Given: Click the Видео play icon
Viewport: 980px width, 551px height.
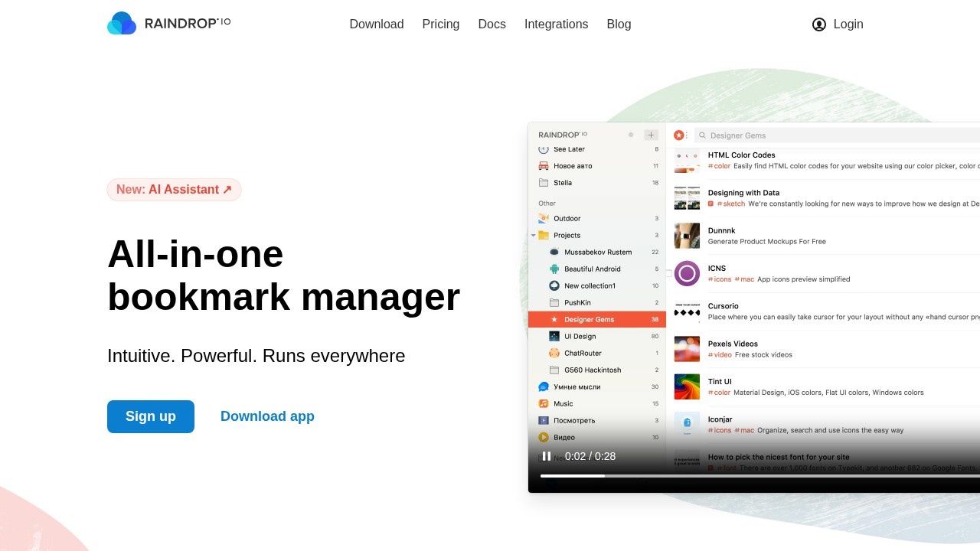Looking at the screenshot, I should coord(544,438).
